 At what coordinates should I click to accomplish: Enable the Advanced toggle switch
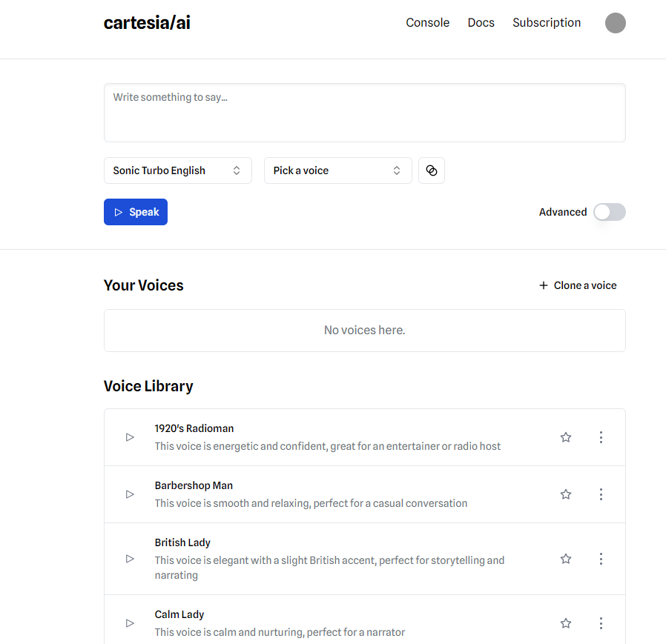pyautogui.click(x=609, y=212)
